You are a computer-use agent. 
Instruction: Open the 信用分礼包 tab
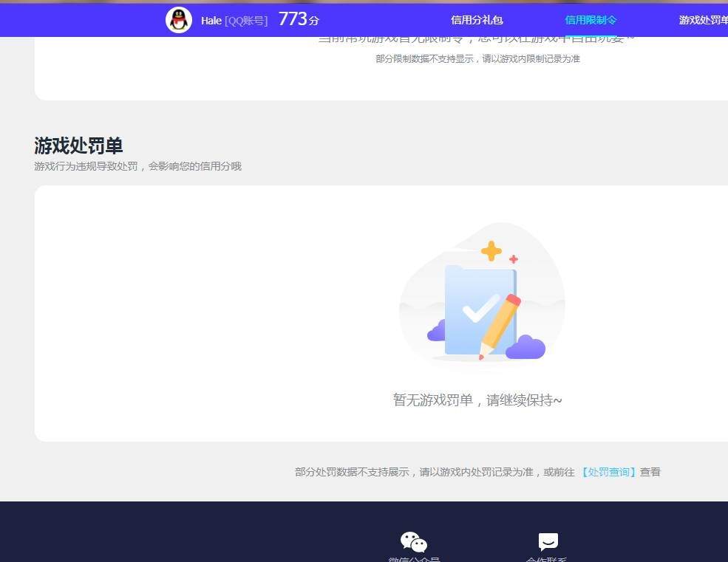(477, 20)
